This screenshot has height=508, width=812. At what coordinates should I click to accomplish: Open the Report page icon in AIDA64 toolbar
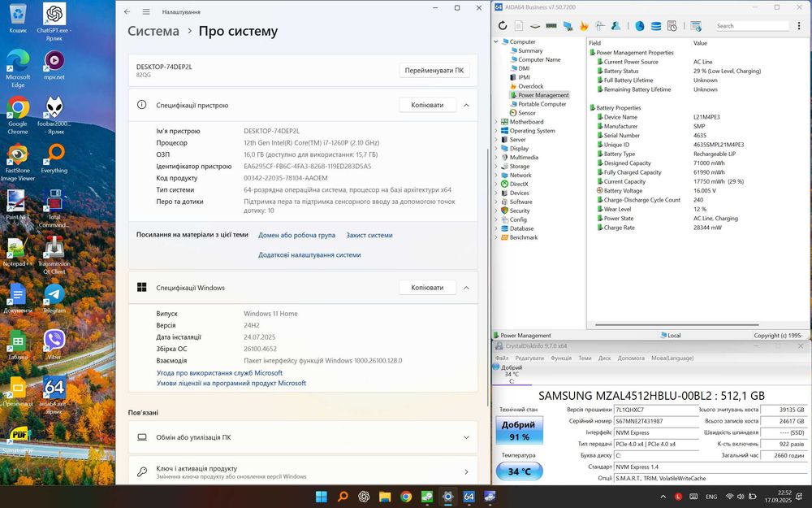tap(519, 26)
